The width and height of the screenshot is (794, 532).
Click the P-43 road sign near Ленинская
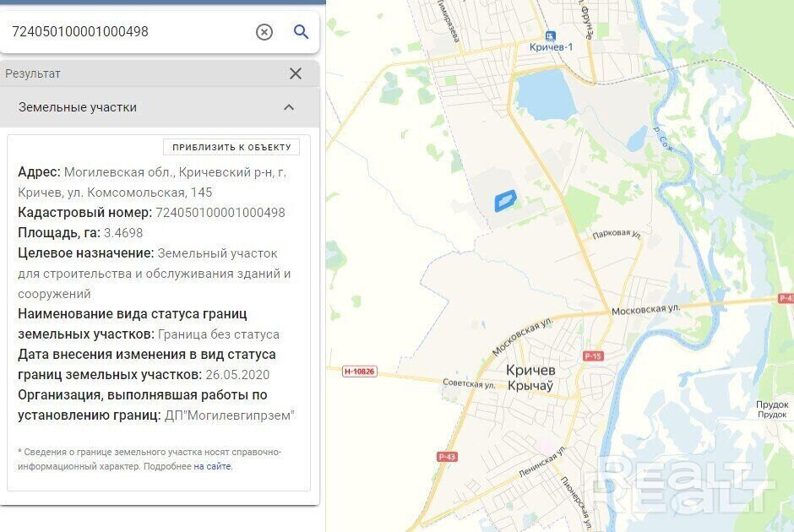447,457
